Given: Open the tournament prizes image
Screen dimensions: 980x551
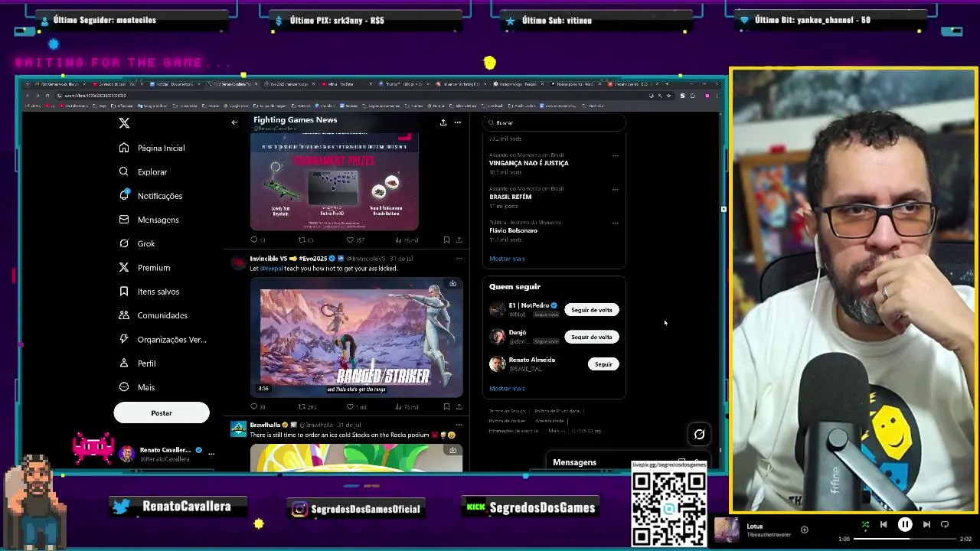Looking at the screenshot, I should pyautogui.click(x=335, y=181).
